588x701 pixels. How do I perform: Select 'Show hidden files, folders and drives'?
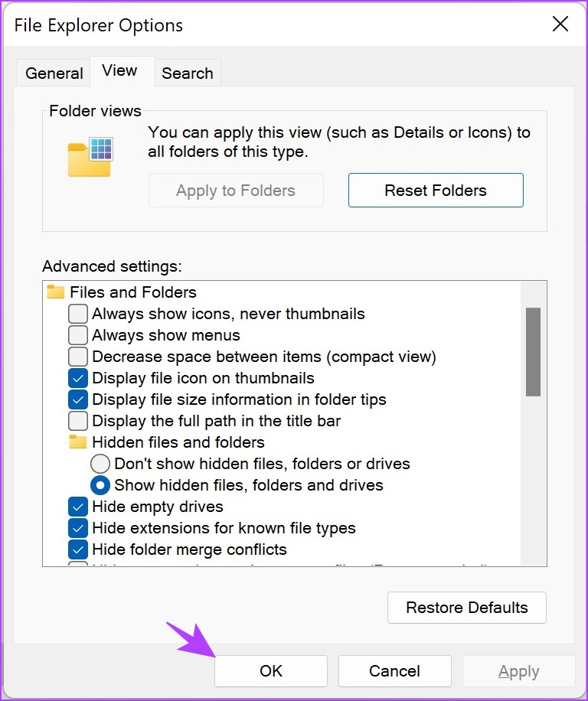(100, 485)
